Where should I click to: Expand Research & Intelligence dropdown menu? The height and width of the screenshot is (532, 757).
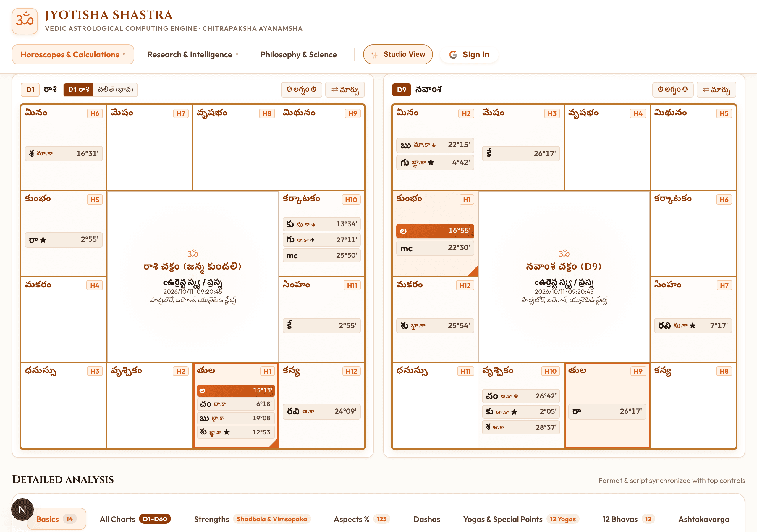(193, 54)
